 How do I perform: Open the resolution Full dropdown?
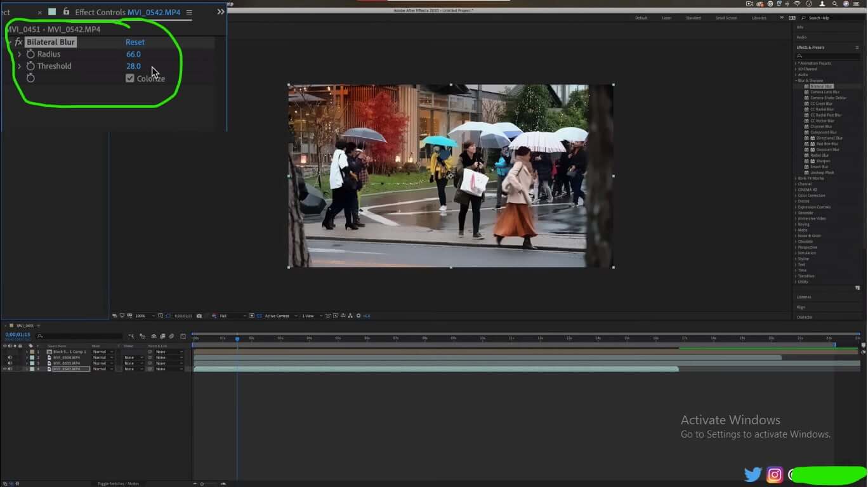coord(232,316)
